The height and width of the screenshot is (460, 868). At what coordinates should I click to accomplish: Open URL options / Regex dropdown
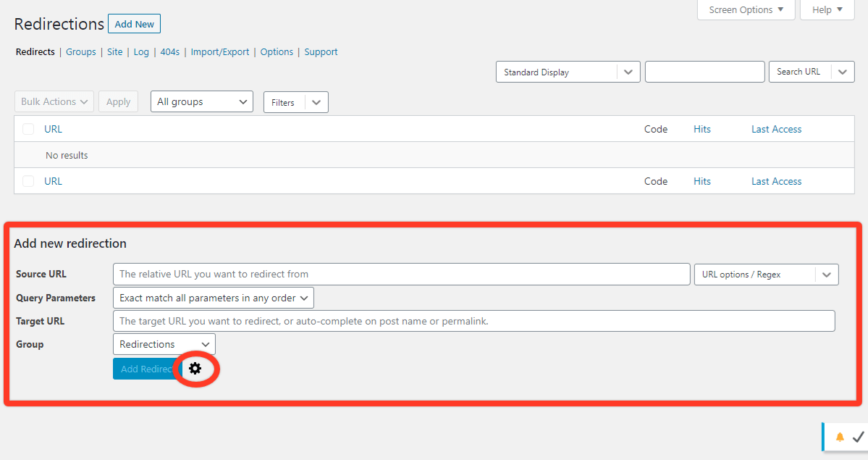coord(766,275)
